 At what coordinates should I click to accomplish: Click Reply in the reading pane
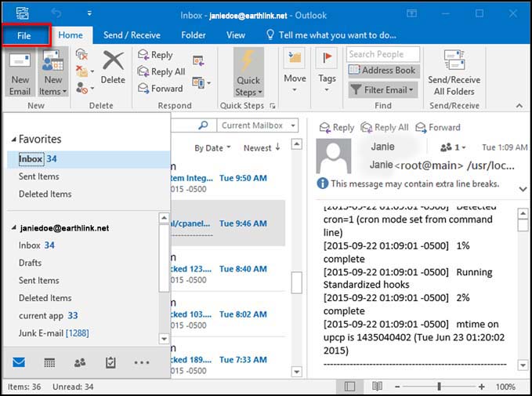[x=337, y=128]
